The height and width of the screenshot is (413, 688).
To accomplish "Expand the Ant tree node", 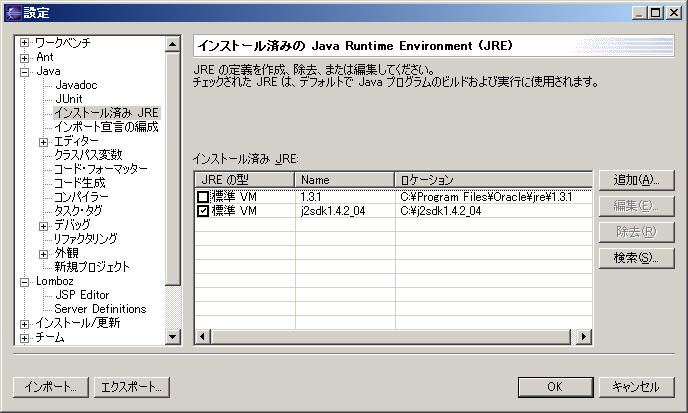I will click(x=25, y=58).
